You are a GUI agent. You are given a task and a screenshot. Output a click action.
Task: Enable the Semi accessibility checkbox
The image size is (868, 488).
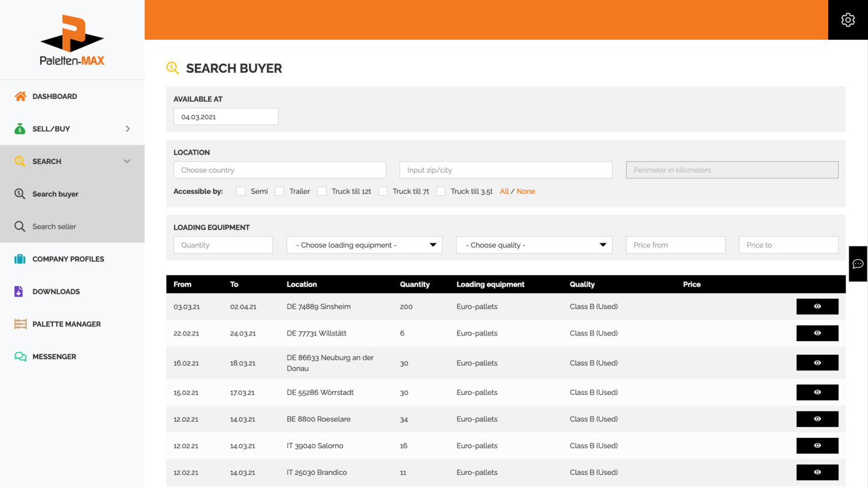pos(241,192)
